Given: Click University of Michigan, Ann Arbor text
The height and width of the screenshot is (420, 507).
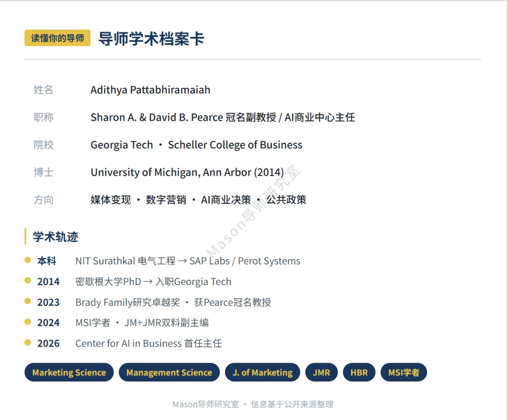Looking at the screenshot, I should point(187,172).
